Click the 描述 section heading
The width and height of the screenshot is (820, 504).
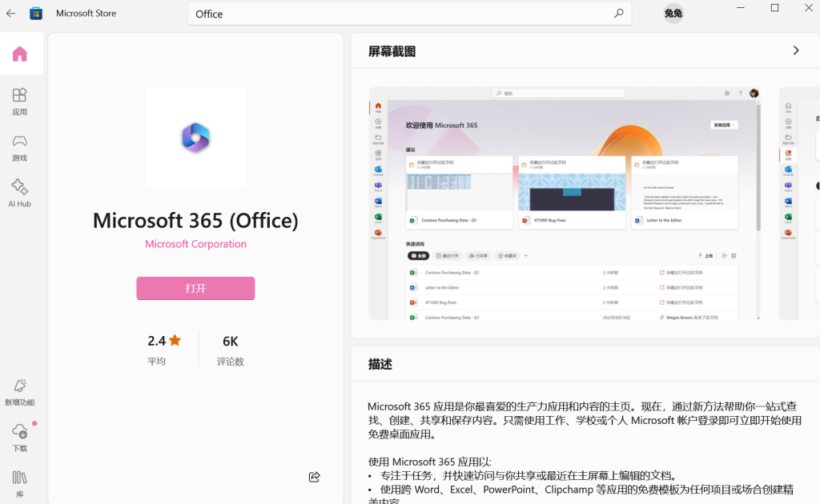point(380,364)
